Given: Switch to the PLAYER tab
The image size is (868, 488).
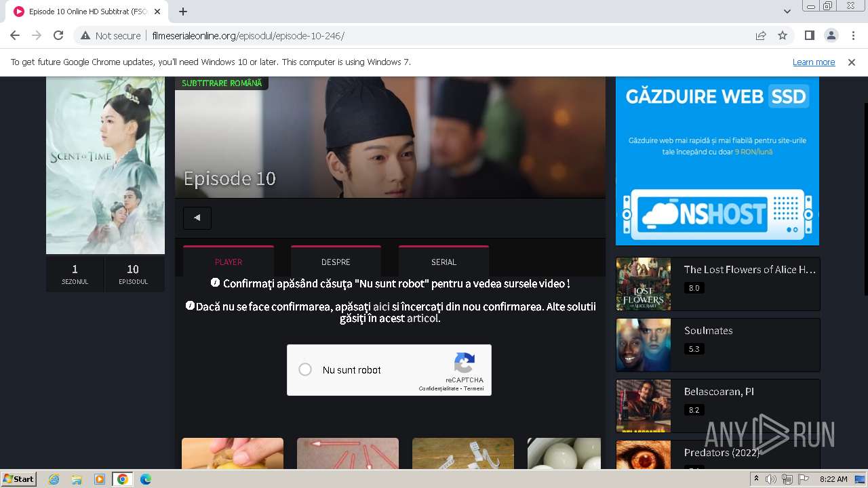Looking at the screenshot, I should click(229, 262).
